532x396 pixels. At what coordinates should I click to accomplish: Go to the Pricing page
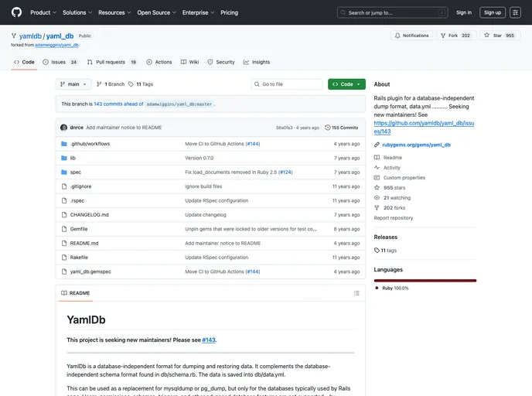[x=229, y=12]
